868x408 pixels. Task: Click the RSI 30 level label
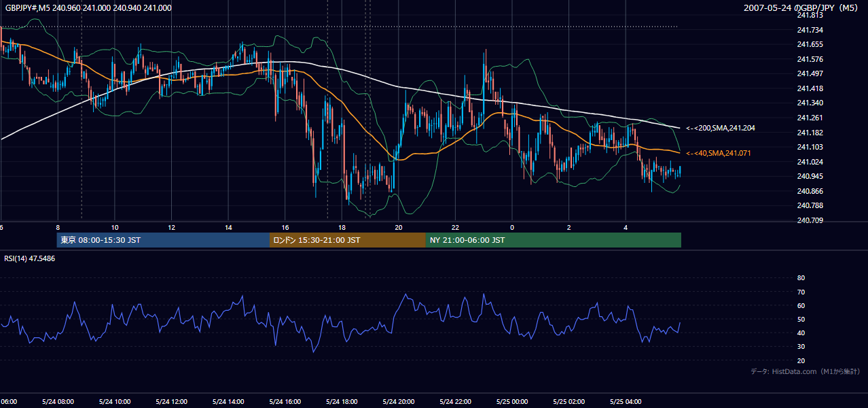click(801, 347)
